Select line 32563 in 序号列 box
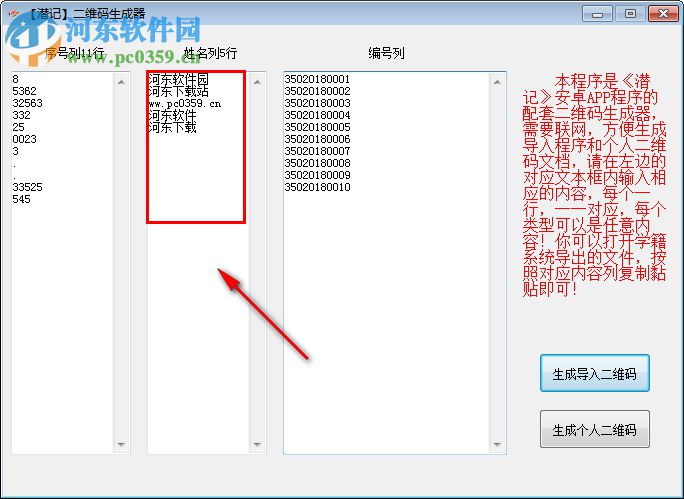This screenshot has width=684, height=499. click(x=27, y=103)
